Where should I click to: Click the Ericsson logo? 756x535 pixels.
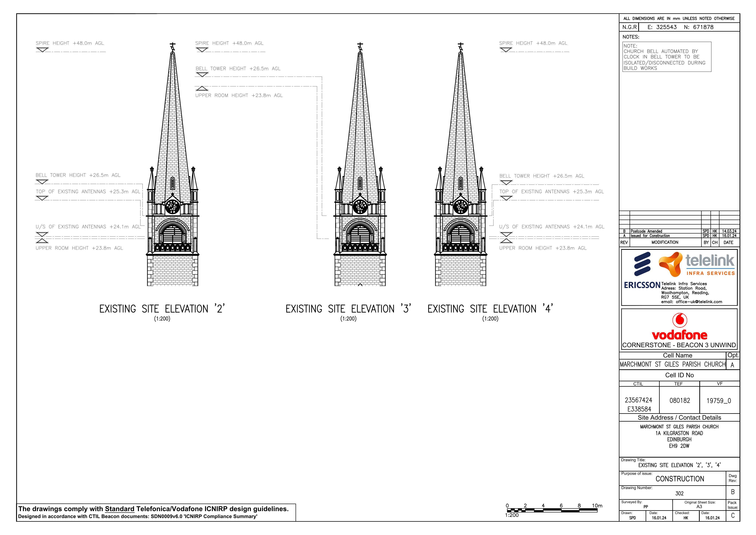pyautogui.click(x=642, y=270)
